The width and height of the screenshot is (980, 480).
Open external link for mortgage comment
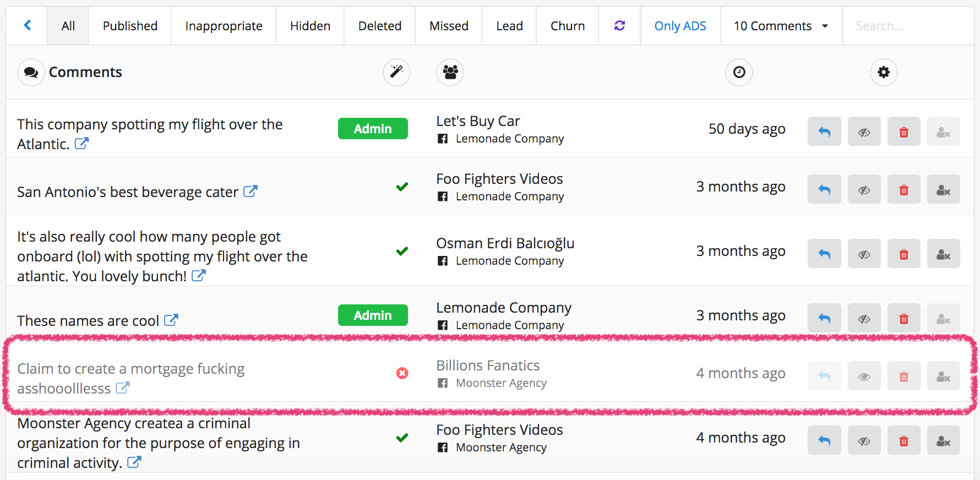pos(122,388)
